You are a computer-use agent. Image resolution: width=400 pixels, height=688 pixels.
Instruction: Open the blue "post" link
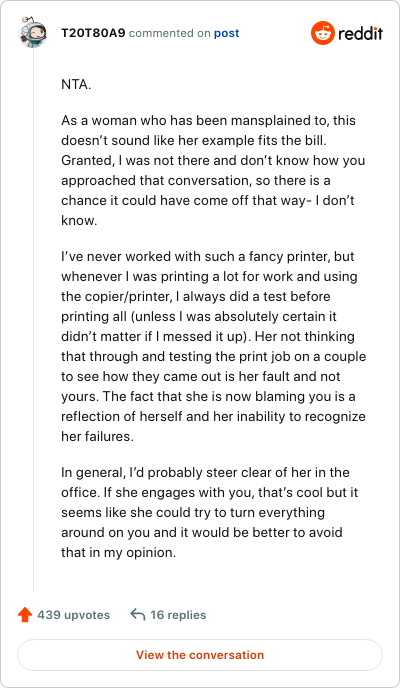coord(226,33)
